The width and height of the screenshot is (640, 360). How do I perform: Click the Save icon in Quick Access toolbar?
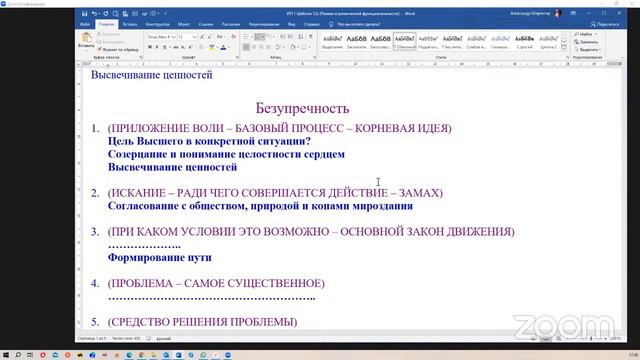(84, 13)
